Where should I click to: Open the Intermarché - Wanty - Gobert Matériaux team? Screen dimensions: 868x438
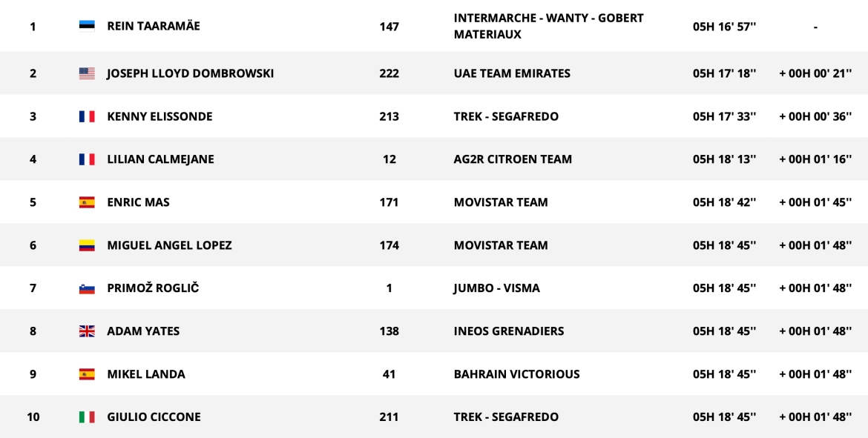point(548,26)
